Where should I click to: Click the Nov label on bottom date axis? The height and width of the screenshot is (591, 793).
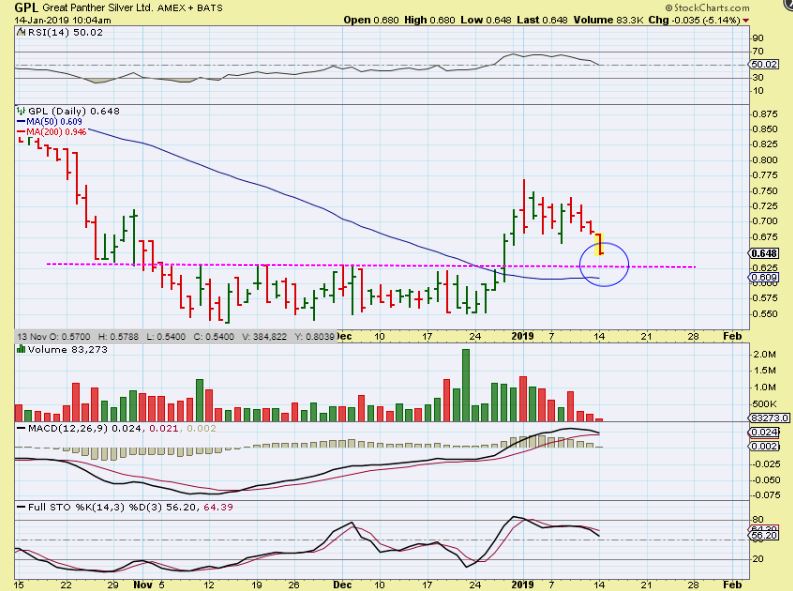[x=143, y=585]
